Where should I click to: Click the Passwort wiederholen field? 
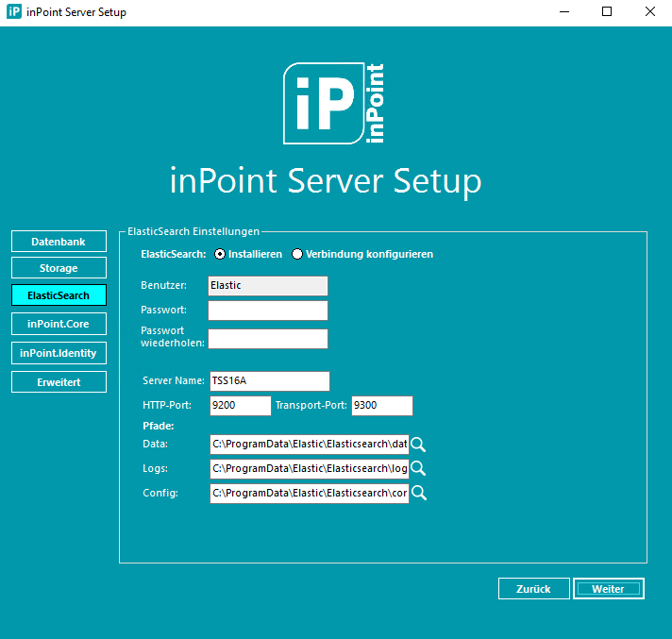tap(268, 339)
